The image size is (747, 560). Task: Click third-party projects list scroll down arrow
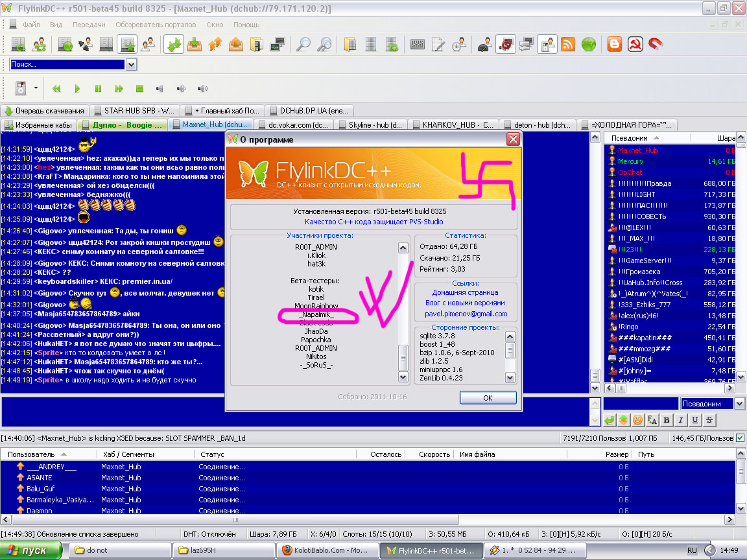pyautogui.click(x=510, y=378)
